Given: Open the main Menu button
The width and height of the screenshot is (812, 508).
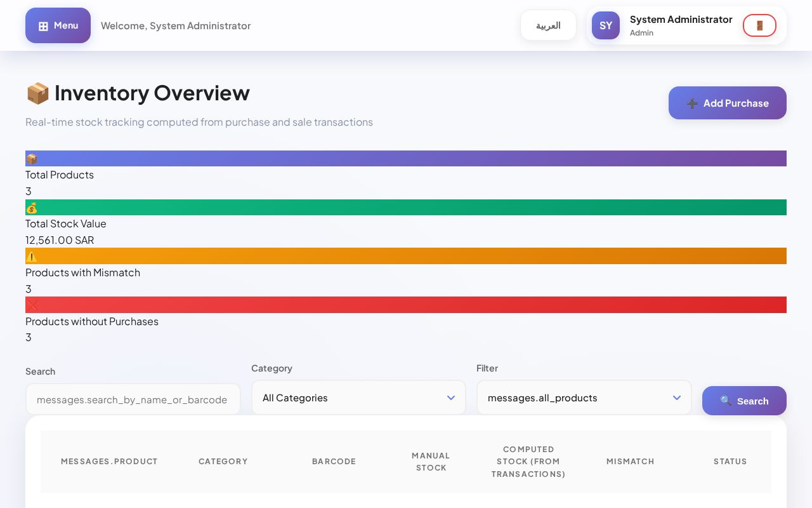Looking at the screenshot, I should [x=58, y=25].
